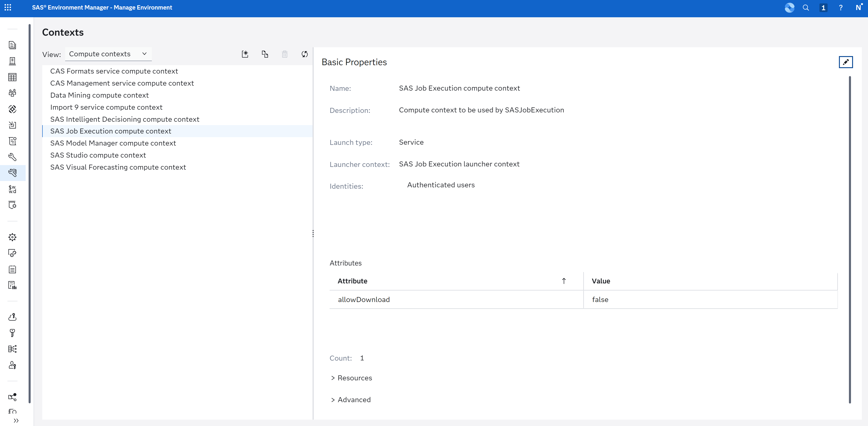Expand the Resources section
Viewport: 868px width, 426px height.
tap(351, 378)
